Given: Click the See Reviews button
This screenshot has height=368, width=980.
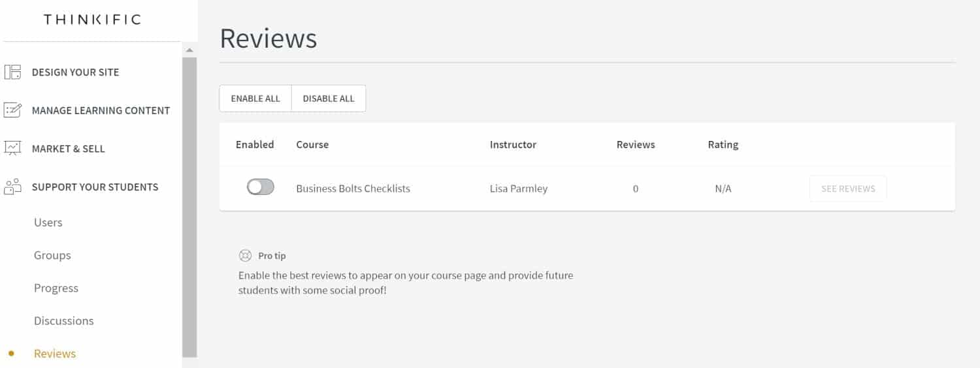Looking at the screenshot, I should (x=848, y=189).
